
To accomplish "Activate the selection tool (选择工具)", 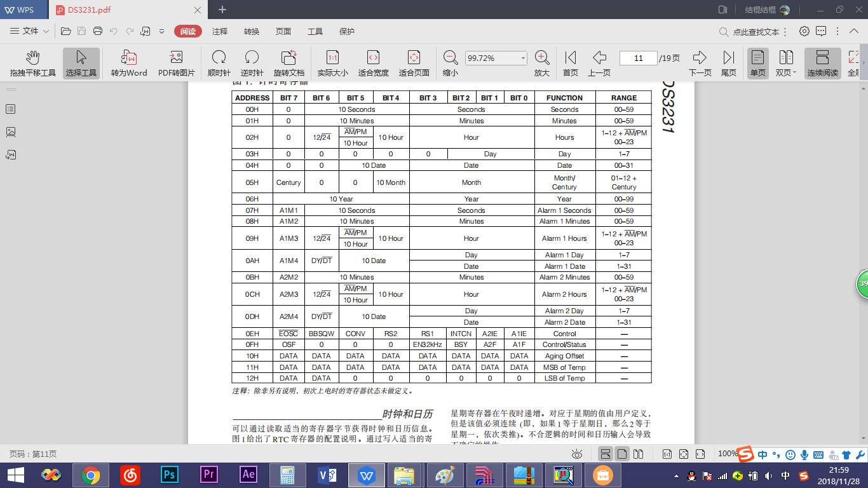I will point(81,64).
